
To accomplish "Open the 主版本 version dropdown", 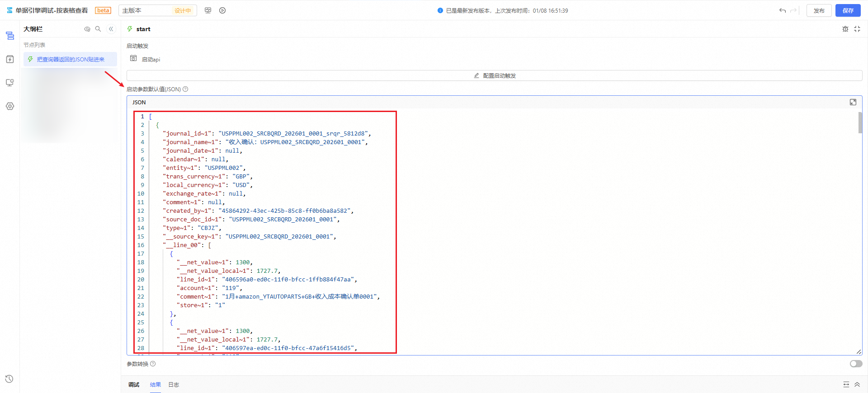I will click(157, 10).
